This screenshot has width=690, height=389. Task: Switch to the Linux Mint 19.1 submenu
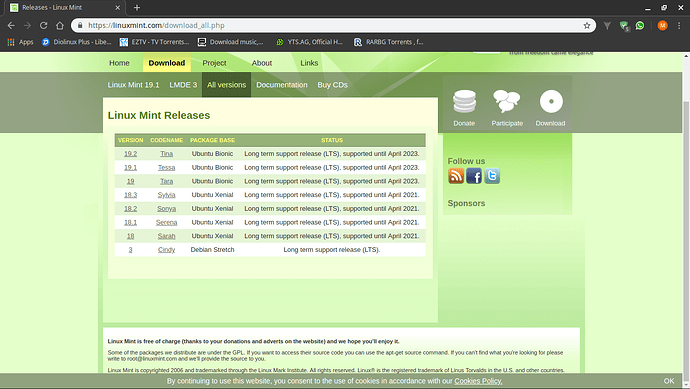pyautogui.click(x=133, y=84)
